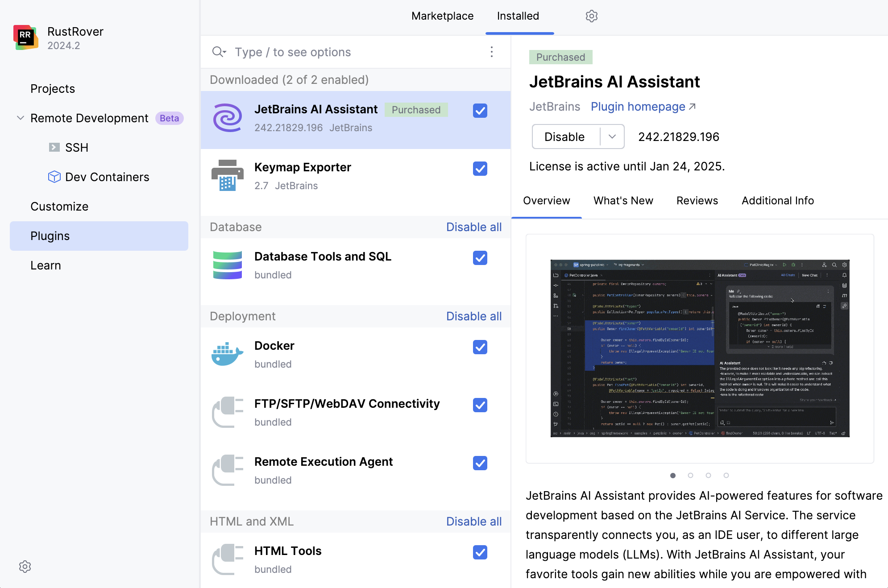Open settings gear in bottom-left corner
Image resolution: width=888 pixels, height=588 pixels.
tap(25, 567)
